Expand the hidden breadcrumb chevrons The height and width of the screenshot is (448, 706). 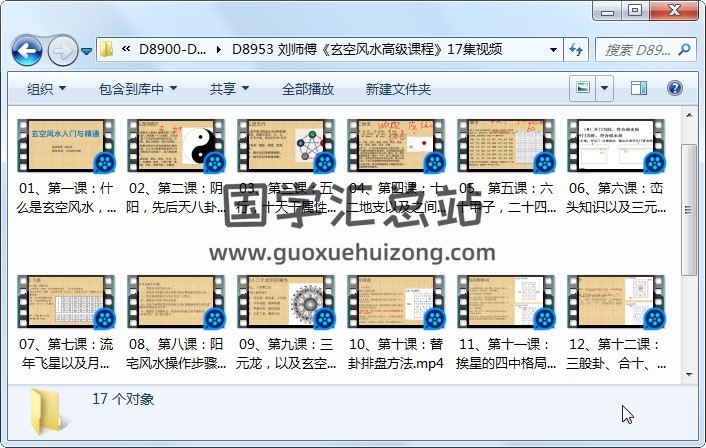pyautogui.click(x=126, y=49)
